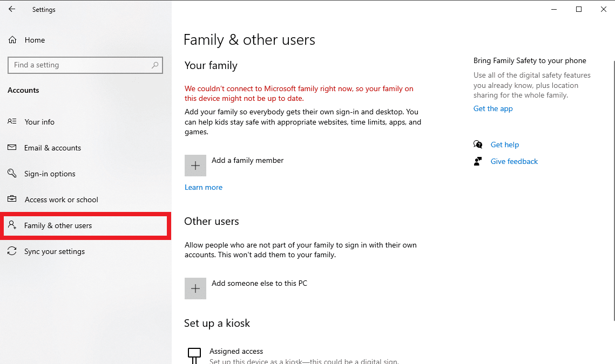This screenshot has height=364, width=615.
Task: Click the Get help chat icon
Action: pos(478,145)
